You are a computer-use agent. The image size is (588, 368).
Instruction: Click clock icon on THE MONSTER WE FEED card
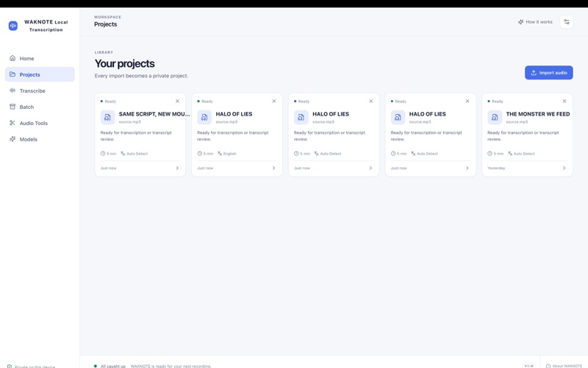(x=490, y=153)
